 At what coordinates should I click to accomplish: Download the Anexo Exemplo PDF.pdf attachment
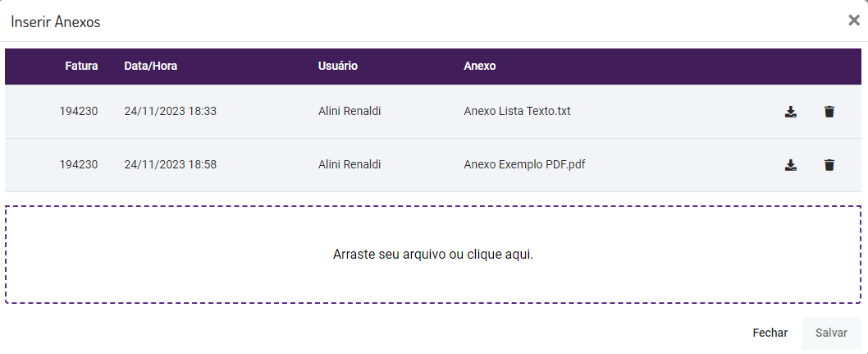coord(790,165)
